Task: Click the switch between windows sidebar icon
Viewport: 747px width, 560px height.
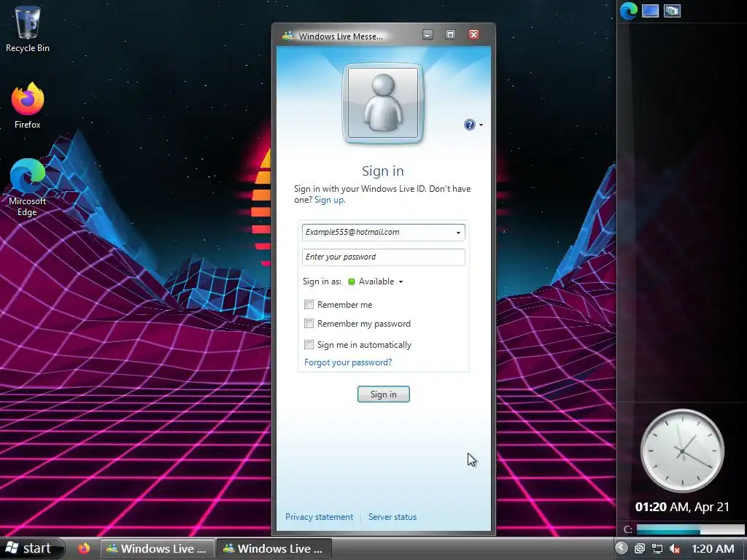Action: (x=672, y=10)
